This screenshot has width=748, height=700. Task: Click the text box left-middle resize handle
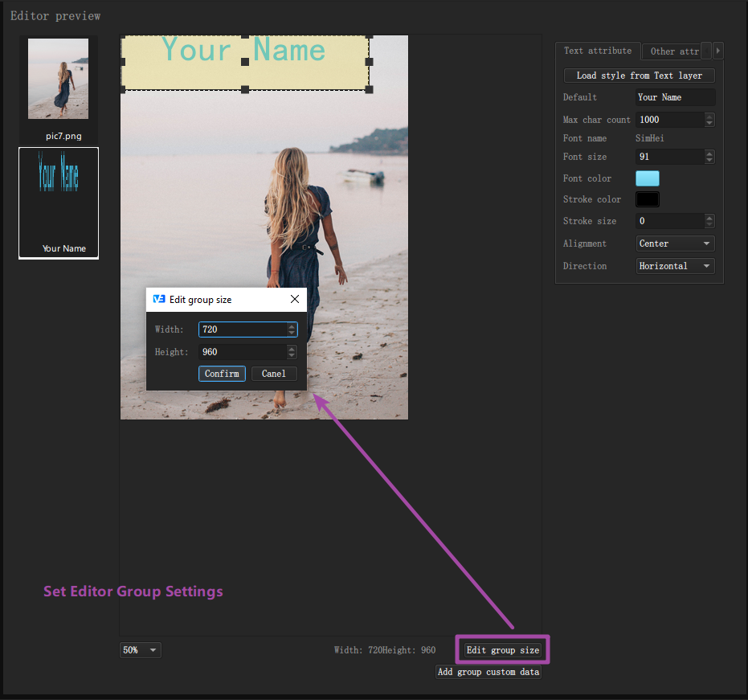tap(122, 62)
